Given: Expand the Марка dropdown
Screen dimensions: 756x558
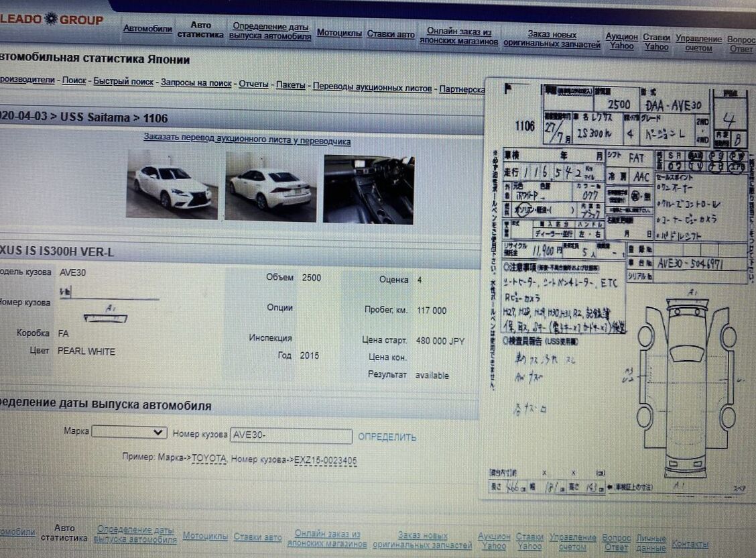Looking at the screenshot, I should click(x=129, y=432).
